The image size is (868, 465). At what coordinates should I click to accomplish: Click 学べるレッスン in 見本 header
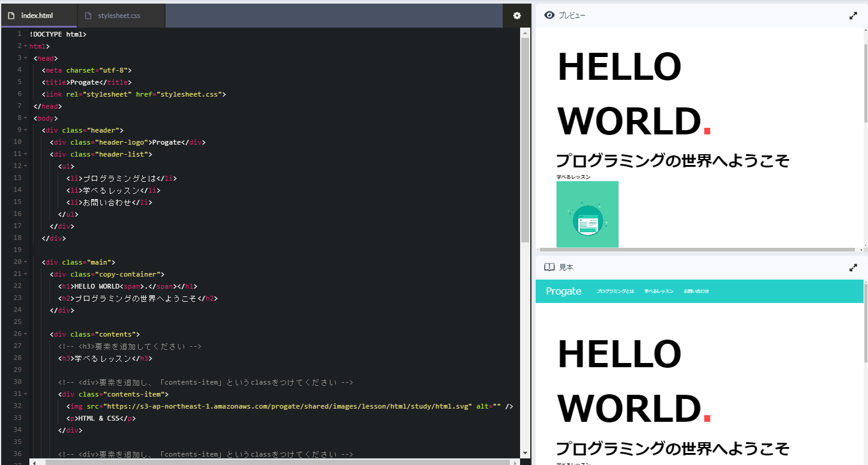pos(659,291)
